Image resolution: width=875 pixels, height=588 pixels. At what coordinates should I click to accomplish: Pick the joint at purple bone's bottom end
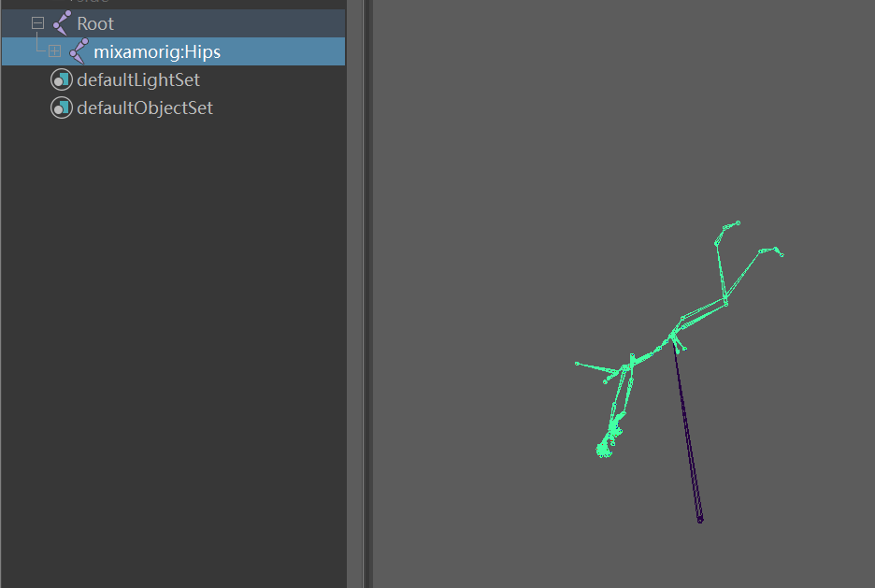(700, 520)
